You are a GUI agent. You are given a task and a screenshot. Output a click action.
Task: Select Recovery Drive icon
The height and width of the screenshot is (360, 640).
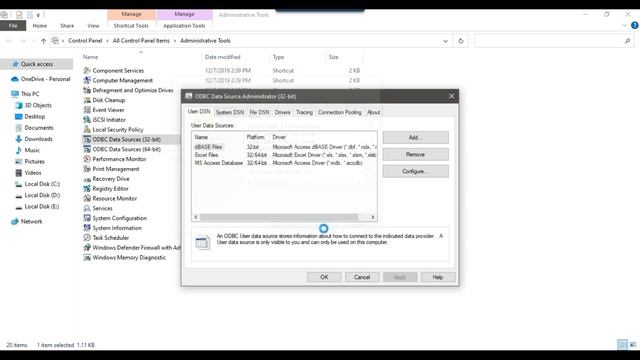(x=87, y=178)
